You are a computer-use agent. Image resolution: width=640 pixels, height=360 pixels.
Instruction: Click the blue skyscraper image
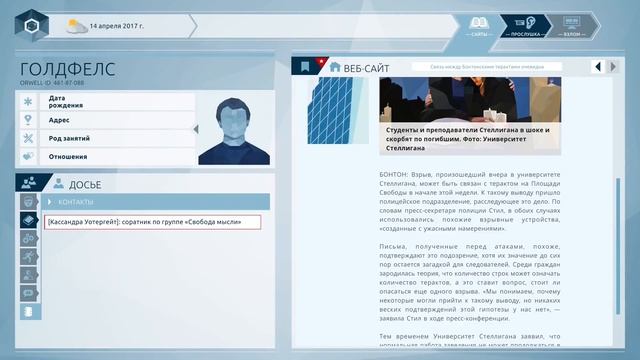pyautogui.click(x=338, y=110)
